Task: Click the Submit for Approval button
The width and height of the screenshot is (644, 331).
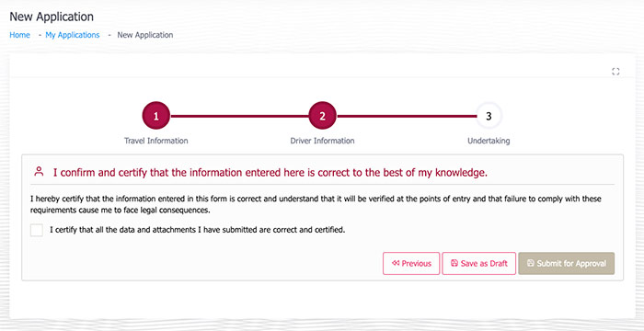Action: pyautogui.click(x=567, y=263)
